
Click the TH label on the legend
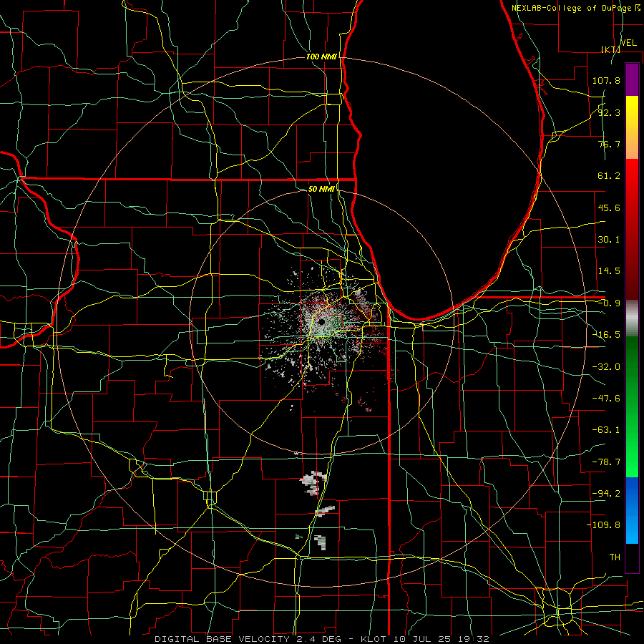(615, 557)
